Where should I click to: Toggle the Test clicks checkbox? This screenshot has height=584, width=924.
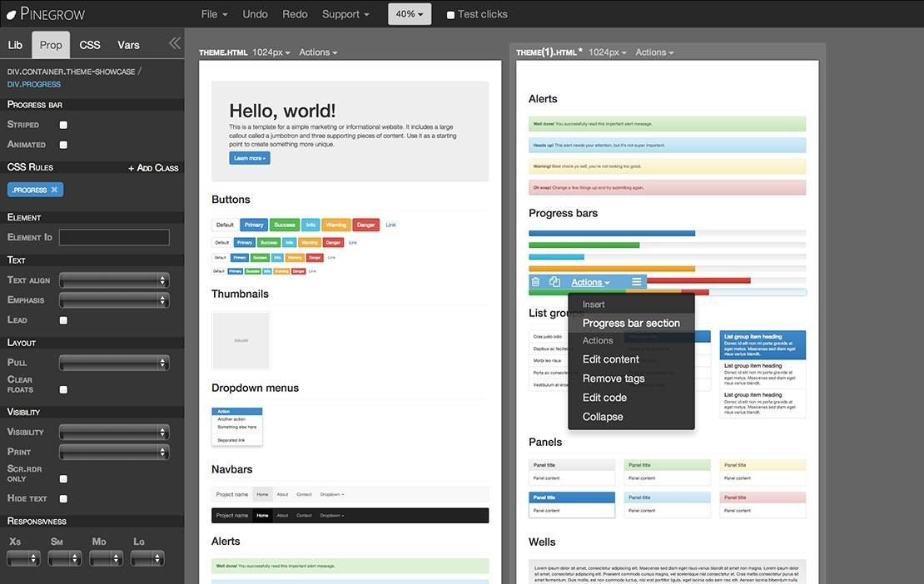450,15
